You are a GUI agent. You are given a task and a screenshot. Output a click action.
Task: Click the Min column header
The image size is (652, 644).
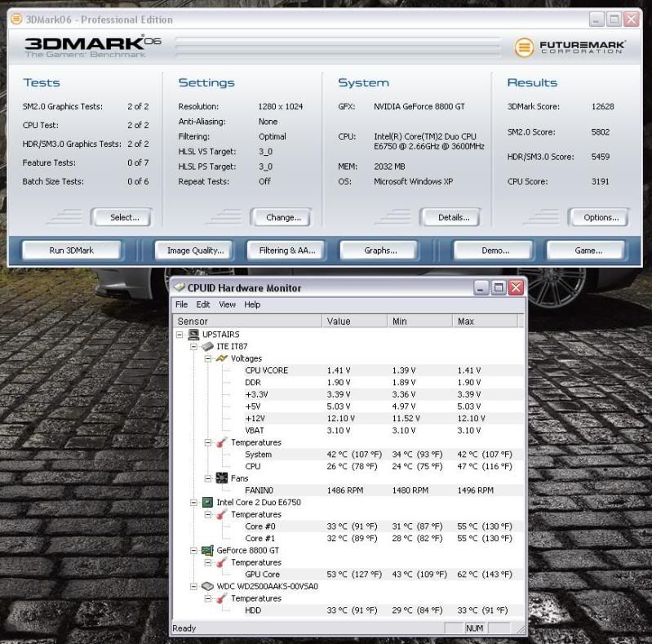pyautogui.click(x=420, y=321)
